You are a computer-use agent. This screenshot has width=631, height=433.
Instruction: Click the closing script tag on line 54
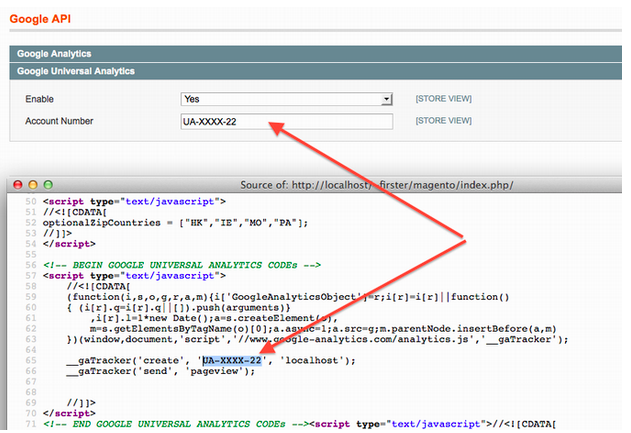69,244
